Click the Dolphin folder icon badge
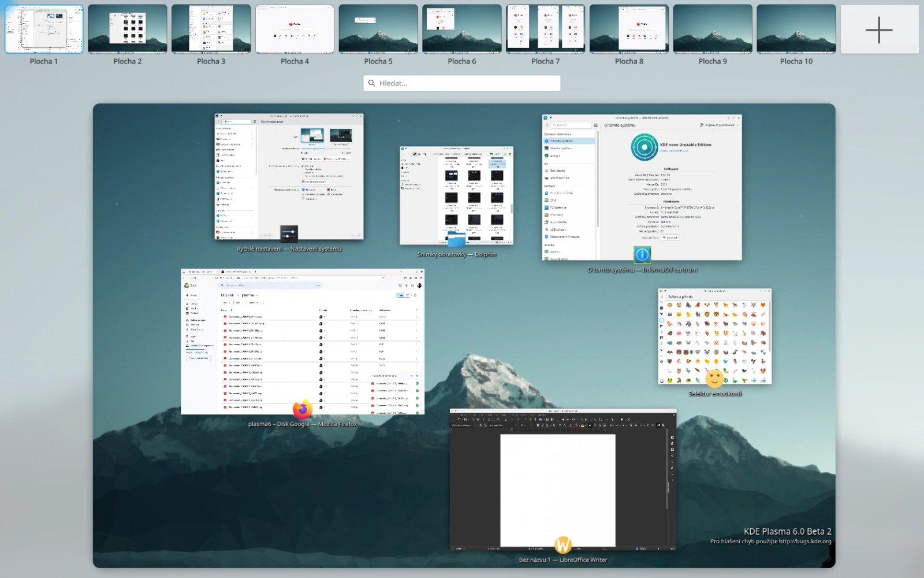Viewport: 924px width, 578px height. [x=456, y=239]
